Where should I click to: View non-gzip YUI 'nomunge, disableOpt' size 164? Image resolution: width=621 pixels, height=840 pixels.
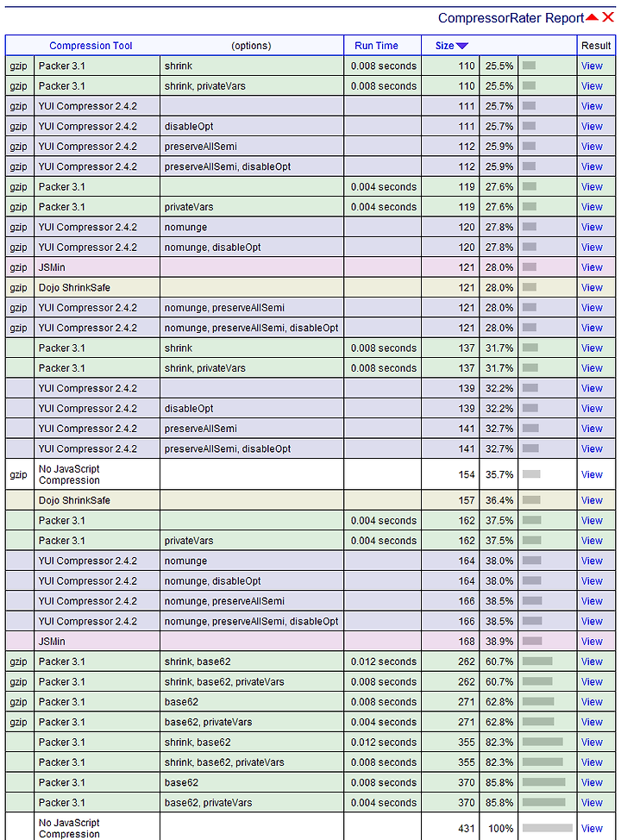[592, 580]
